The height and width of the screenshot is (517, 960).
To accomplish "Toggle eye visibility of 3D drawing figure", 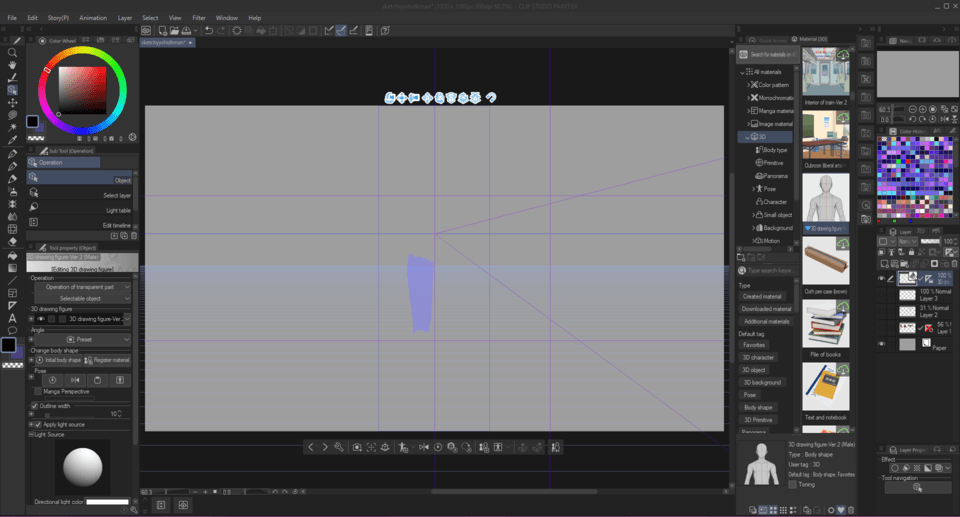I will coord(40,319).
